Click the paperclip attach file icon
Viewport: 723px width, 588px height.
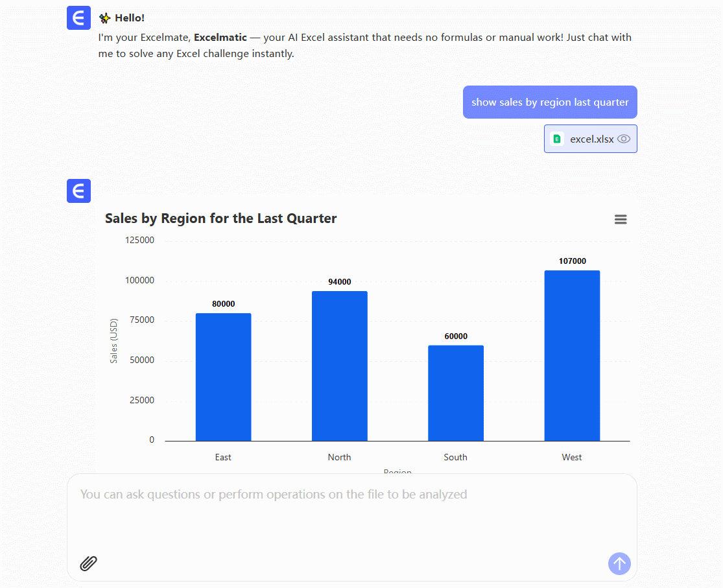[x=89, y=563]
